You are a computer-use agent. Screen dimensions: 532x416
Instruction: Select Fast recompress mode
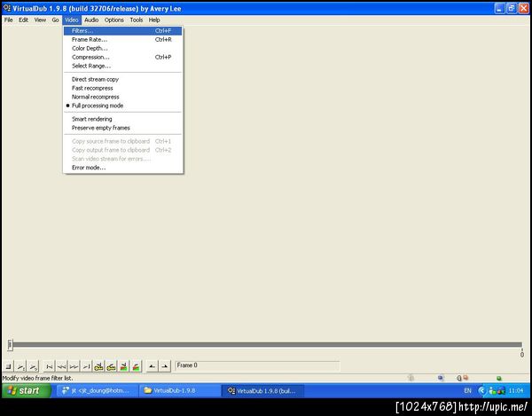coord(123,88)
